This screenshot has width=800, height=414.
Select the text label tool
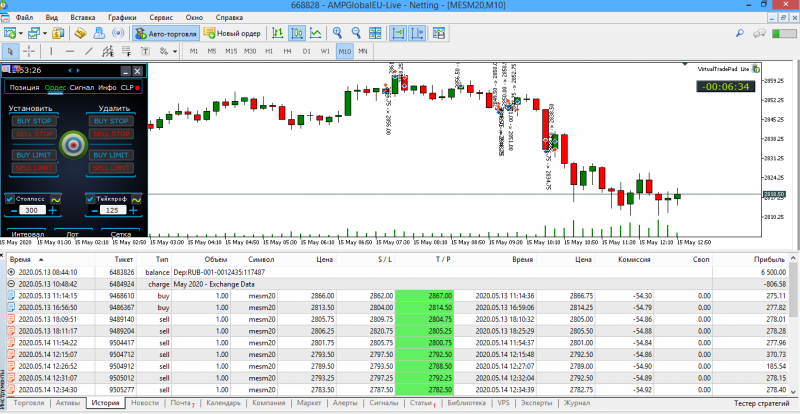tap(145, 51)
